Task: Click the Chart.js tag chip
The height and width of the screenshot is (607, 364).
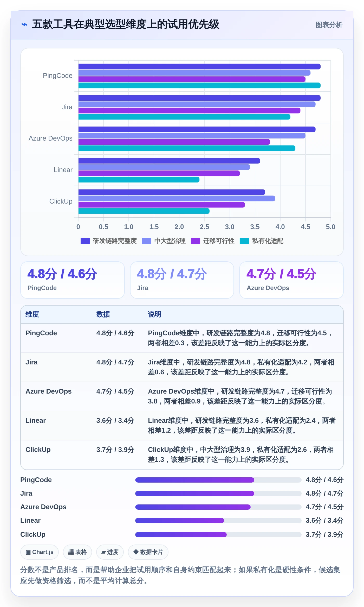Action: [40, 552]
